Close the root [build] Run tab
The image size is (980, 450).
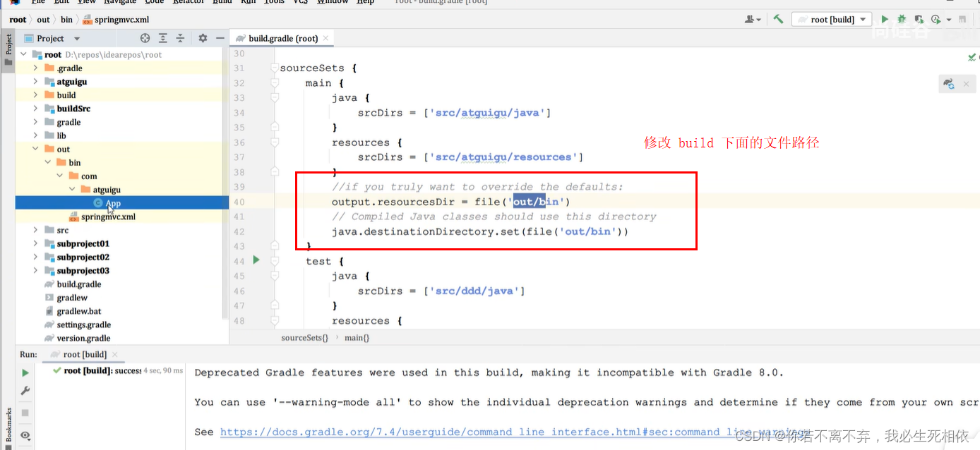(x=115, y=354)
